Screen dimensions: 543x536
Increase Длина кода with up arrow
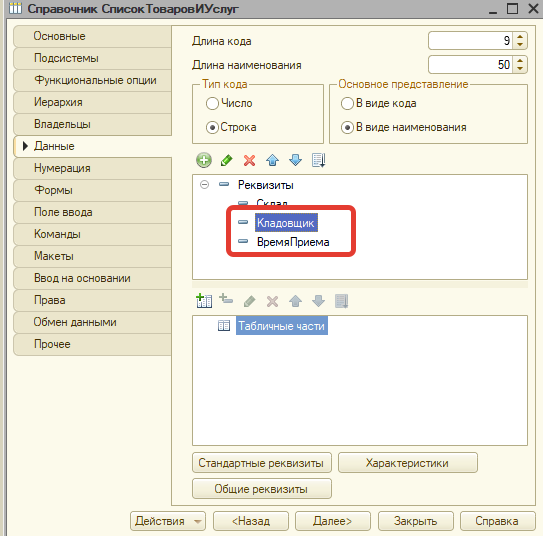tap(520, 37)
